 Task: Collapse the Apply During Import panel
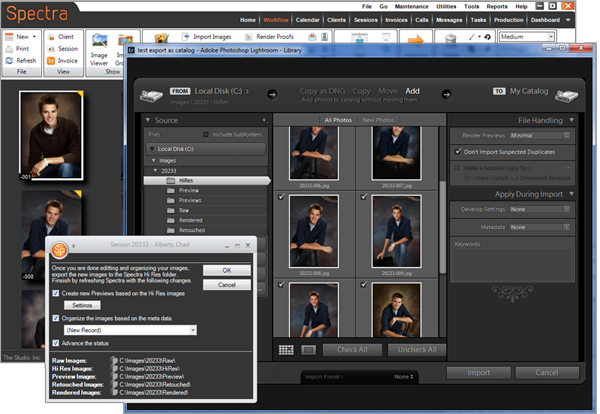click(x=571, y=194)
